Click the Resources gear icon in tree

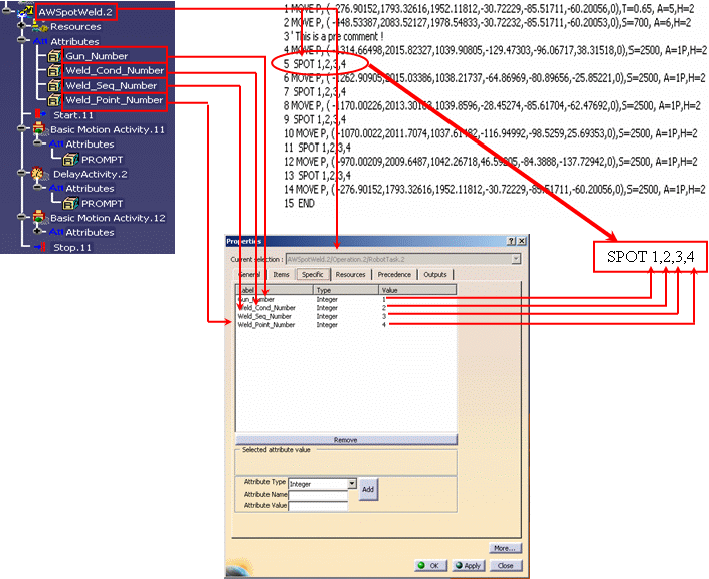click(x=39, y=27)
